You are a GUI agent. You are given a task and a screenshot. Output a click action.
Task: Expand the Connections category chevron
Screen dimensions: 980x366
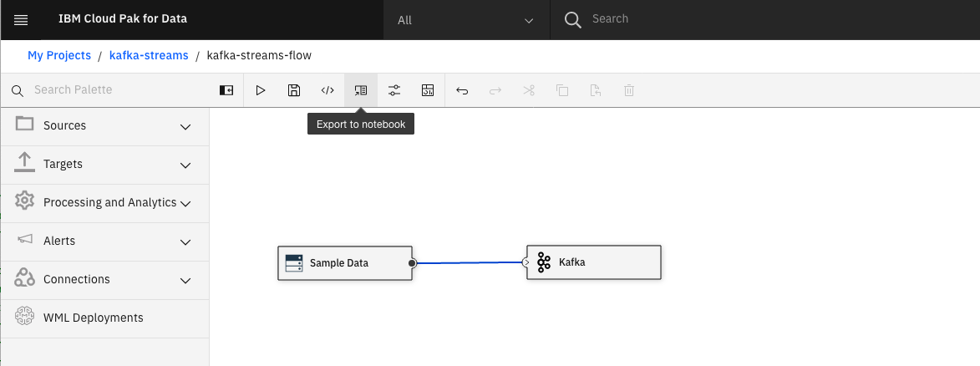(x=185, y=280)
